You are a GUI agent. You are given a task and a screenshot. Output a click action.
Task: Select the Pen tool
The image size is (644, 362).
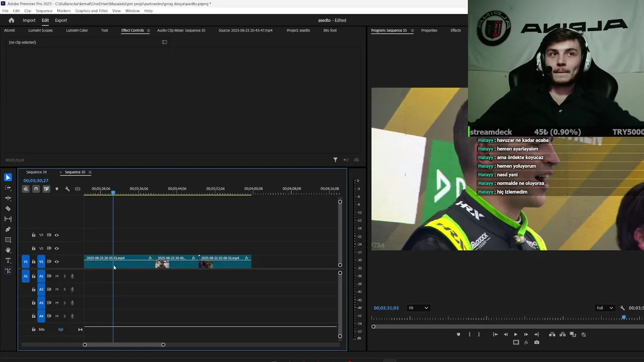click(x=8, y=229)
